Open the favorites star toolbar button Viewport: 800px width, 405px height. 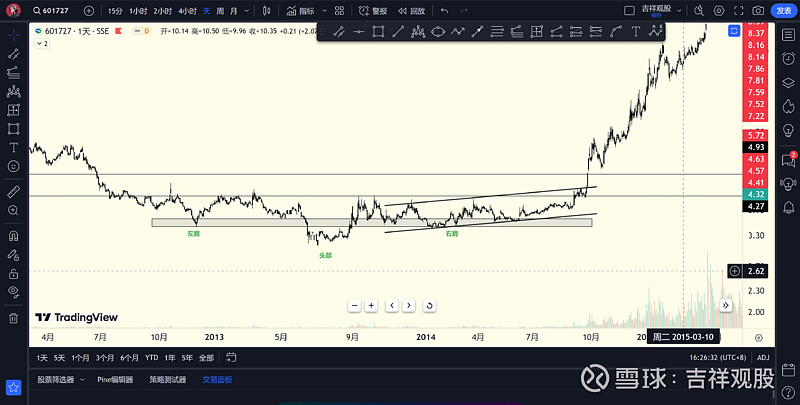(x=14, y=388)
